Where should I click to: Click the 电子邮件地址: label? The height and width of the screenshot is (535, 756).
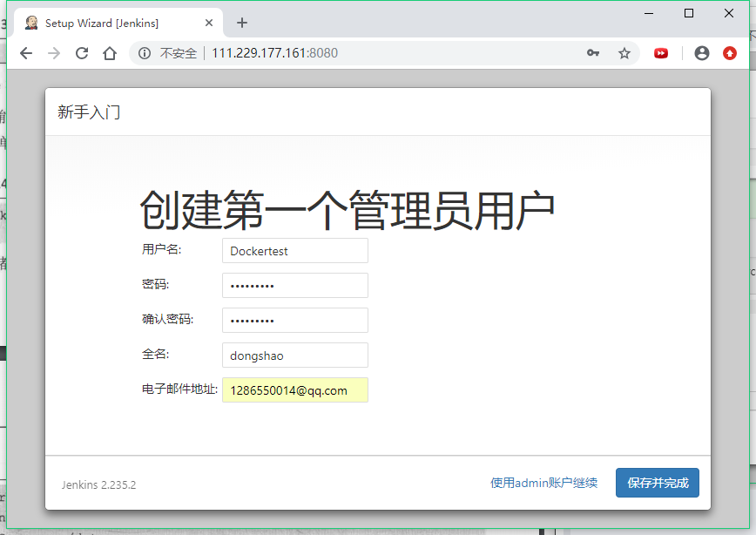tap(179, 389)
